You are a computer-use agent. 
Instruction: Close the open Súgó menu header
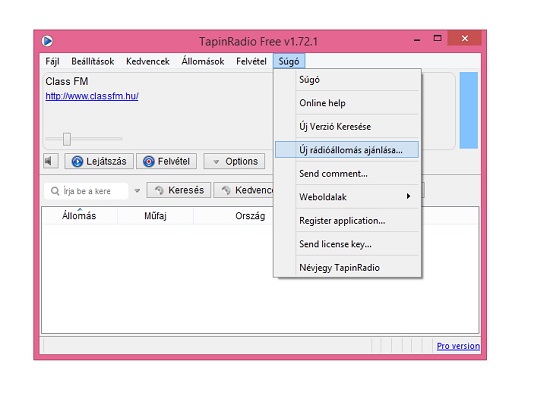(289, 61)
